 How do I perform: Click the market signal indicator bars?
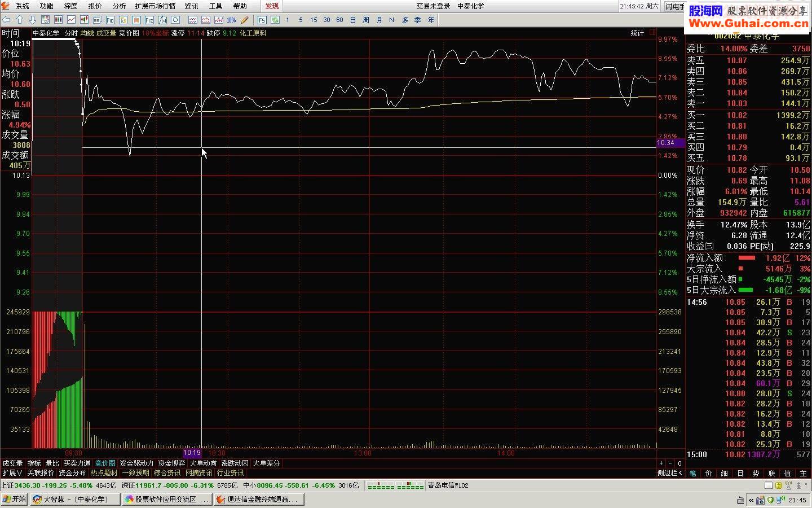click(395, 485)
